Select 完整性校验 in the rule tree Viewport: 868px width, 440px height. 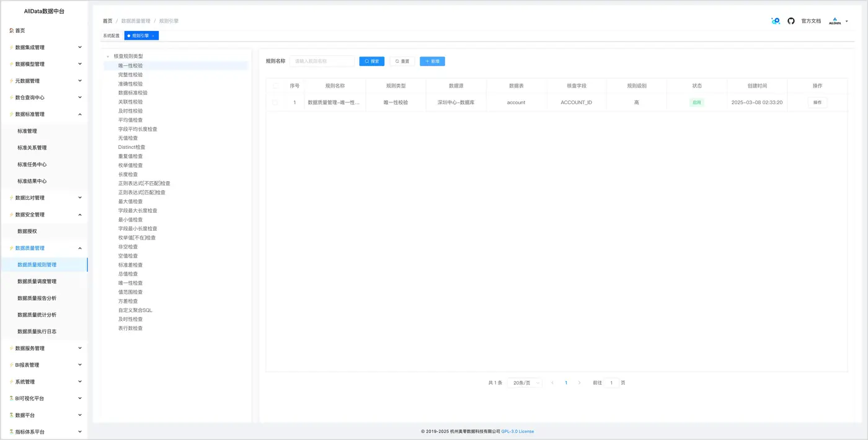pos(130,74)
